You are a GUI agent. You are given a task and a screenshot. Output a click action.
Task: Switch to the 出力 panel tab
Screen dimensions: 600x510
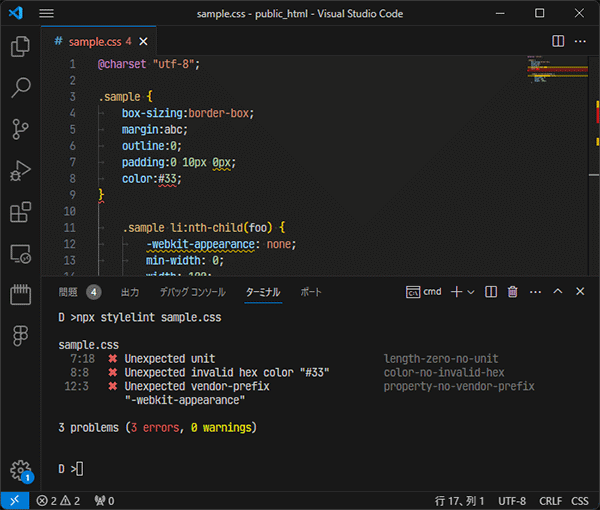pyautogui.click(x=130, y=293)
